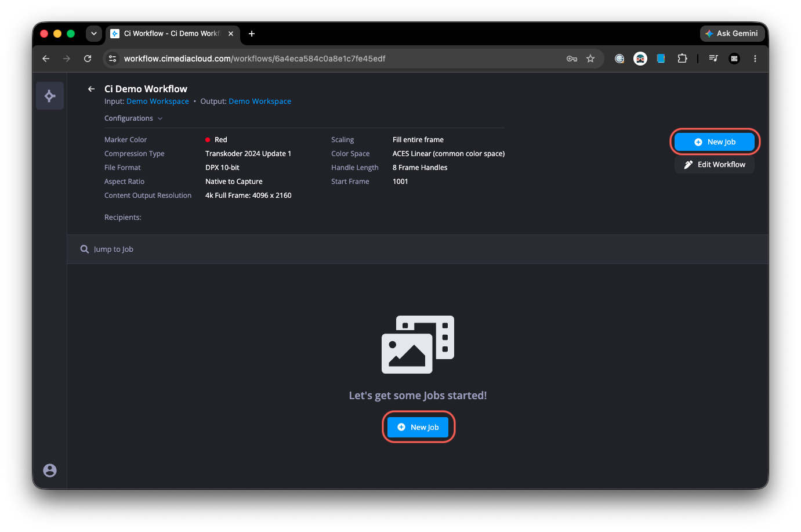Click Ask Gemini button

(x=732, y=34)
